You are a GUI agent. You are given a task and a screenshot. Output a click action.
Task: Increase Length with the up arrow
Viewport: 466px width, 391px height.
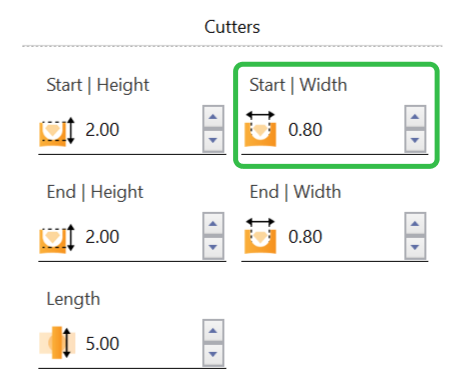(x=213, y=331)
